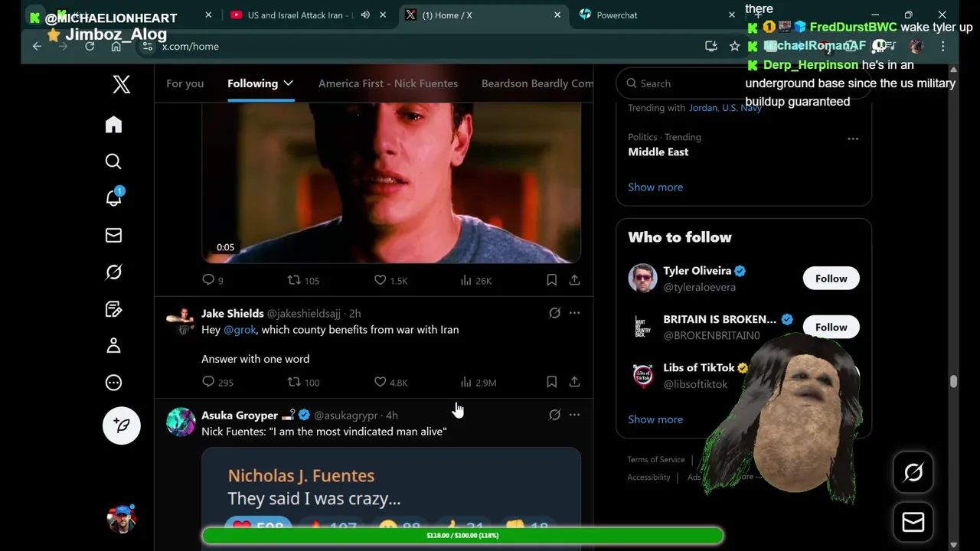This screenshot has width=980, height=551.
Task: Reply to the video post with 9 replies
Action: click(212, 280)
